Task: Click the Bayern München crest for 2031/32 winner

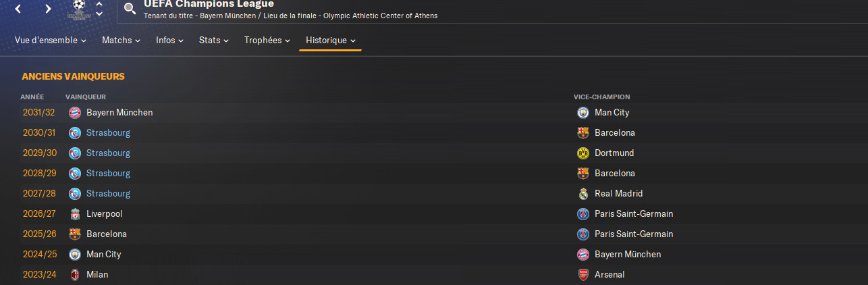Action: [x=75, y=113]
